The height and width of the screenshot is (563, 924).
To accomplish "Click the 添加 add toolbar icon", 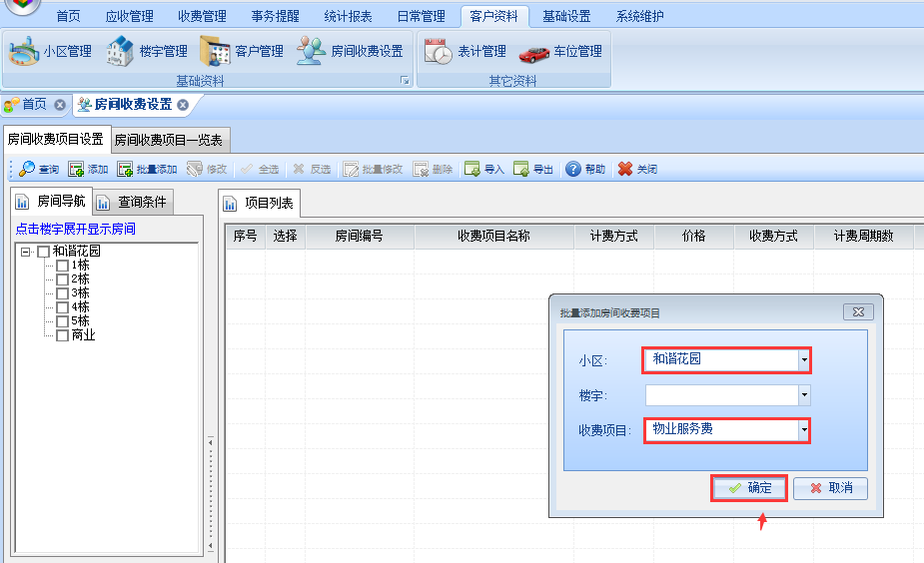I will [x=76, y=170].
